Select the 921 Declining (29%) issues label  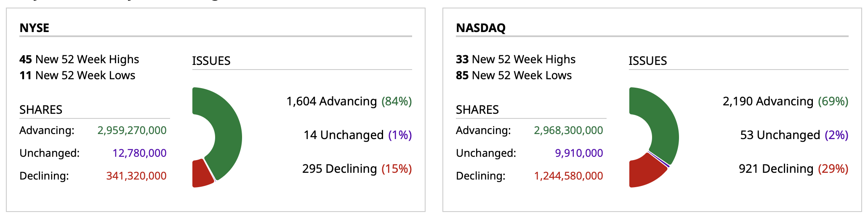coord(793,169)
